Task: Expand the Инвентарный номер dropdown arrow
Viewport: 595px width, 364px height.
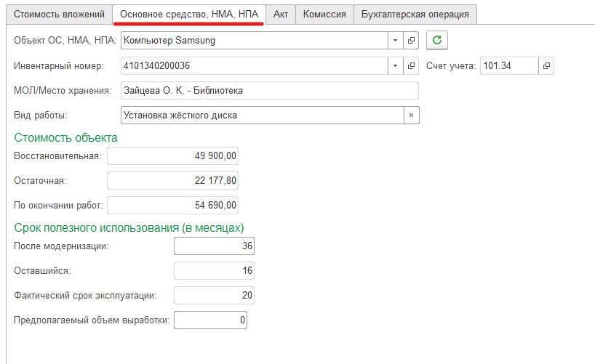Action: click(x=396, y=66)
